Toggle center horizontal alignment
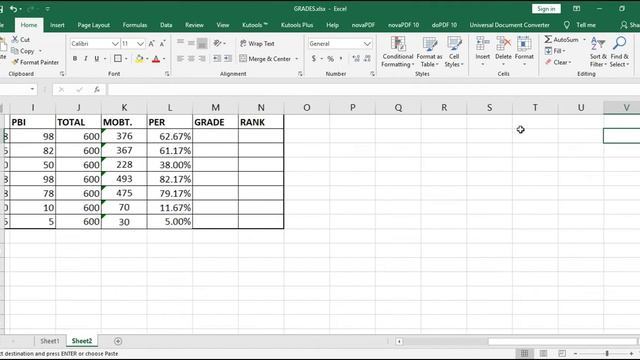Screen dimensions: 640x360 pyautogui.click(x=191, y=59)
